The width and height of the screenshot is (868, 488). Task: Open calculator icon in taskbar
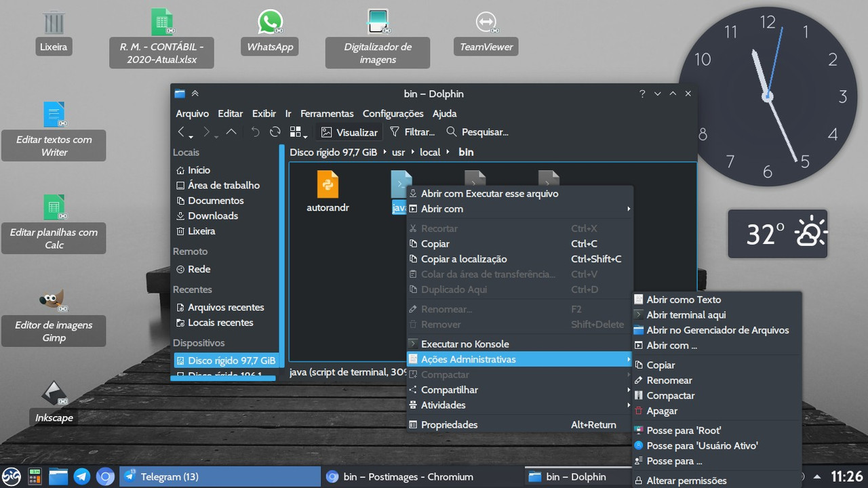tap(35, 476)
